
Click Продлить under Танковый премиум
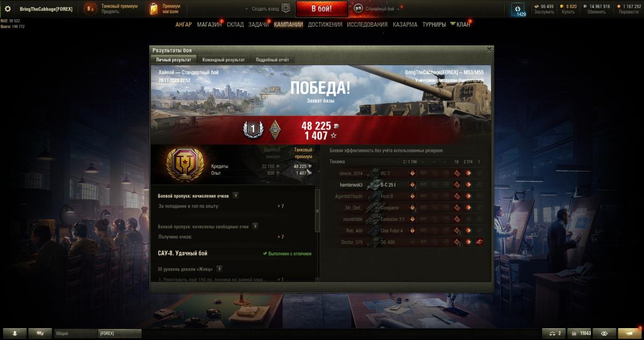[110, 11]
